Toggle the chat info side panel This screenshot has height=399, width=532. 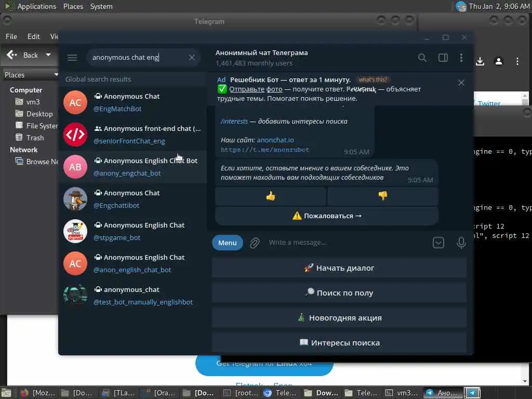point(443,58)
